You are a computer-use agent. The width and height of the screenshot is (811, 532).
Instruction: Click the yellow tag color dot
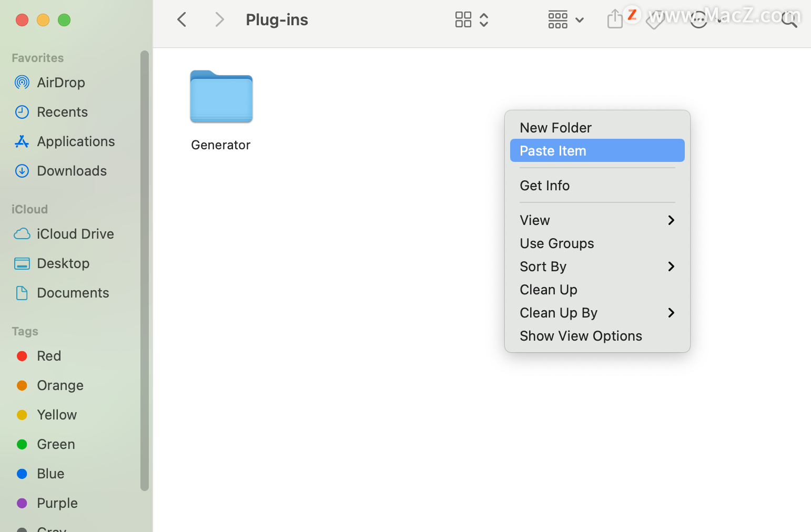(22, 415)
